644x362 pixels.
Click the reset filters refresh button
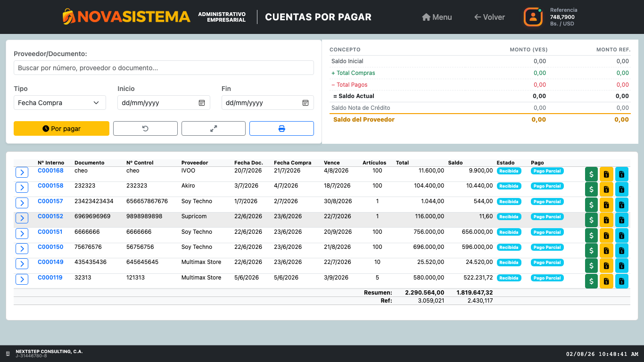(145, 129)
